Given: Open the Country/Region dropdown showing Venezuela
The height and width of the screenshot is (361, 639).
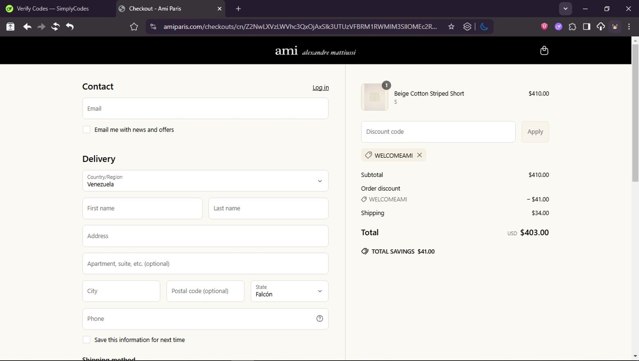Looking at the screenshot, I should pos(205,181).
